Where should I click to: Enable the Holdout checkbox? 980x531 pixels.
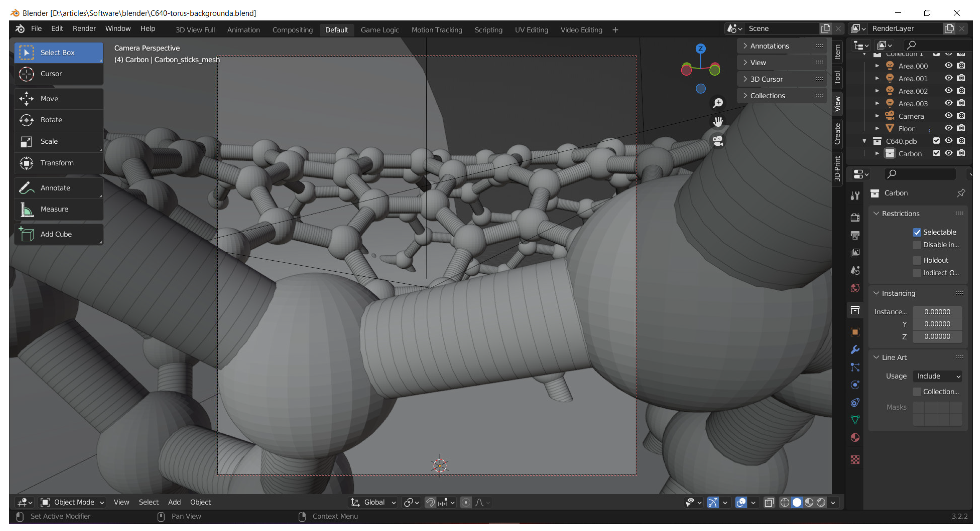(x=916, y=260)
